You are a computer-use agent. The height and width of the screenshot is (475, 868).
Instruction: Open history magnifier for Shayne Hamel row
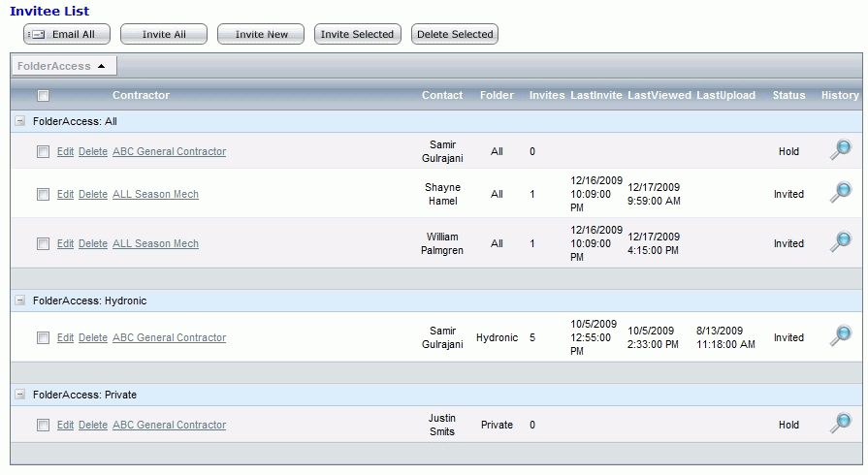840,193
